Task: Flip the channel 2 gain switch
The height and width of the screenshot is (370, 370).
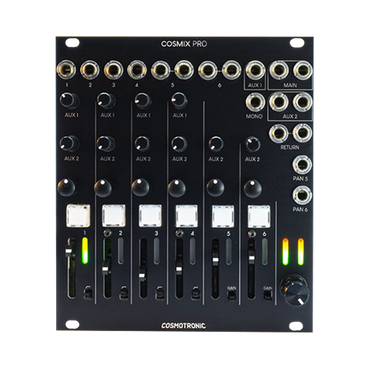Action: pos(124,294)
